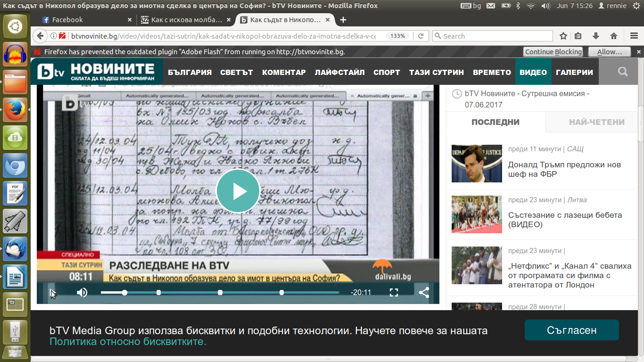Open the СПОРТ menu section
This screenshot has width=644, height=362.
coord(387,72)
